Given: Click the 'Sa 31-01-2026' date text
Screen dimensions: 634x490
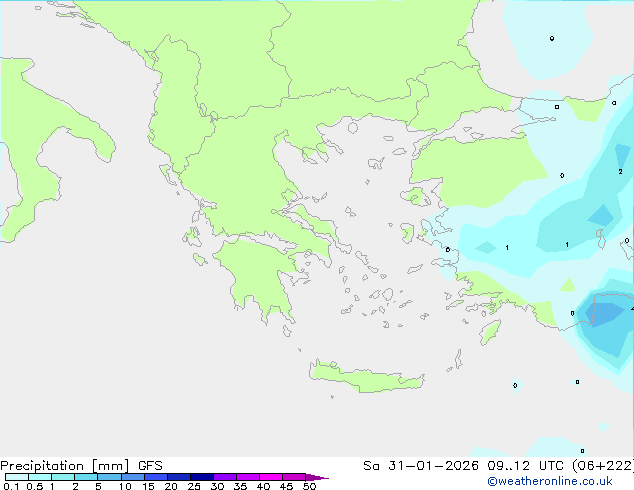Looking at the screenshot, I should [421, 466].
